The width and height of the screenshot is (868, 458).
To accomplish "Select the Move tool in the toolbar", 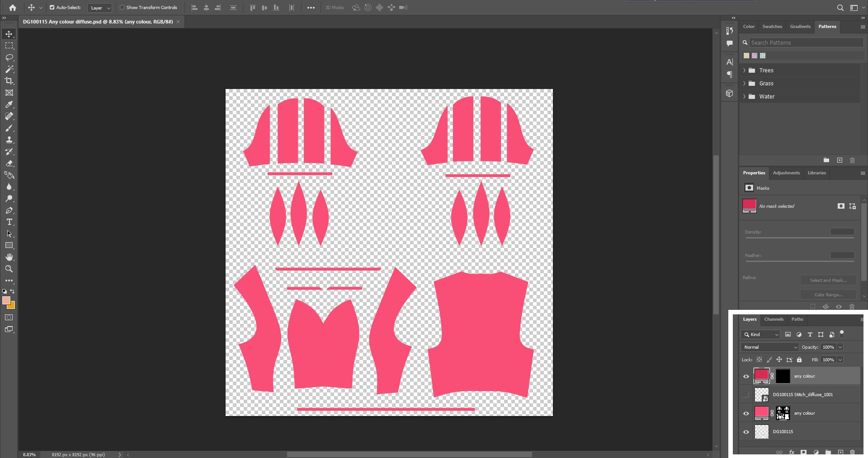I will [9, 34].
